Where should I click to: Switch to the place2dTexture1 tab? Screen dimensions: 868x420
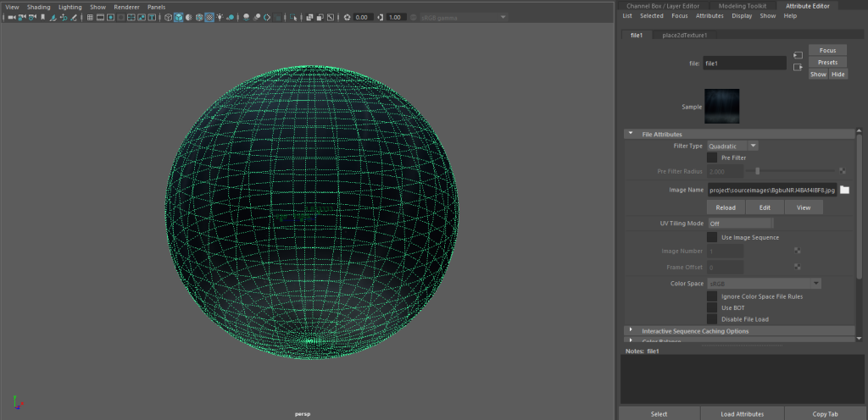pyautogui.click(x=684, y=36)
